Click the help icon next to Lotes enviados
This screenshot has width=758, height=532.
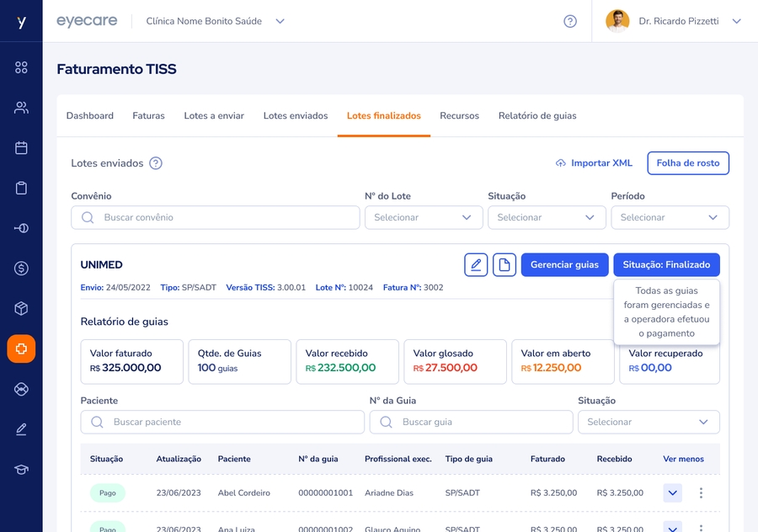(x=156, y=163)
